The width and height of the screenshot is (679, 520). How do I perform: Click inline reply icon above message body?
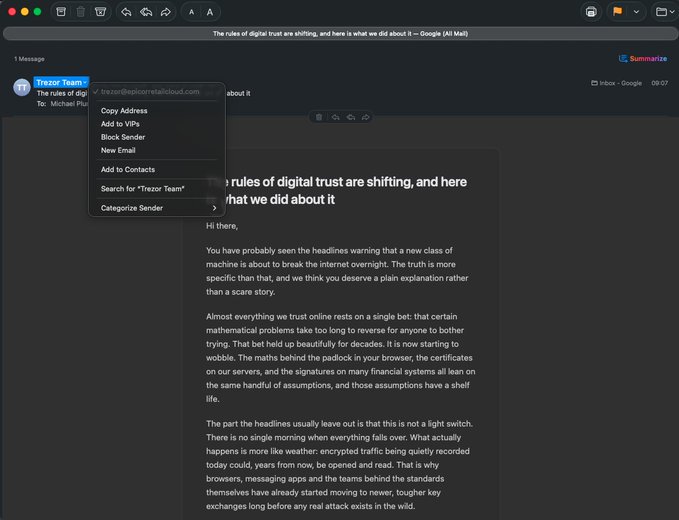click(x=335, y=117)
